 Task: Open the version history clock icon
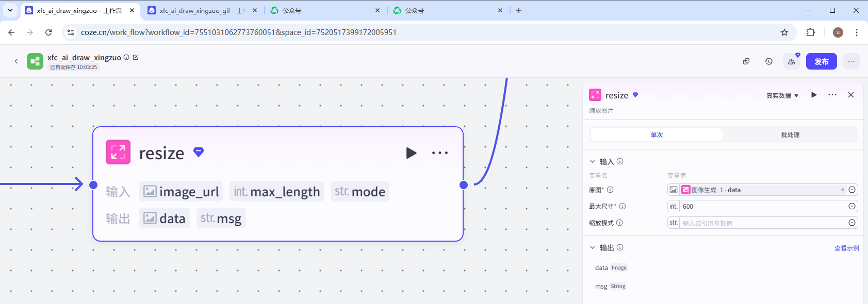tap(769, 61)
